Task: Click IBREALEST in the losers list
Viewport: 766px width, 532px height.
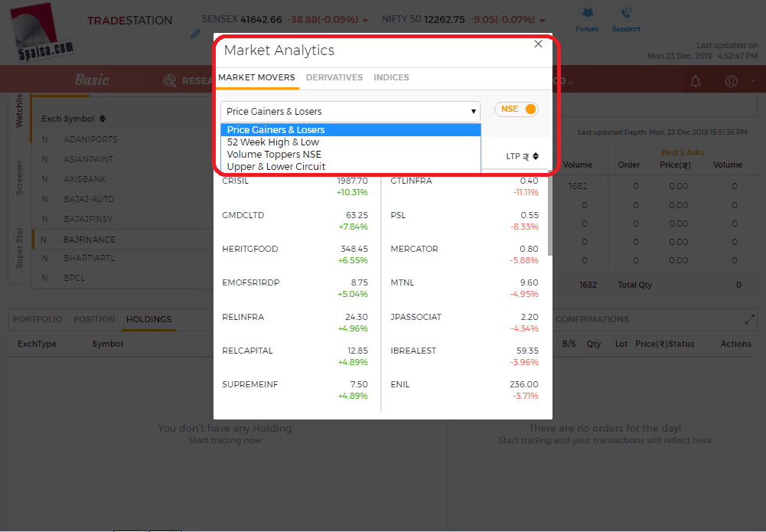Action: click(413, 351)
